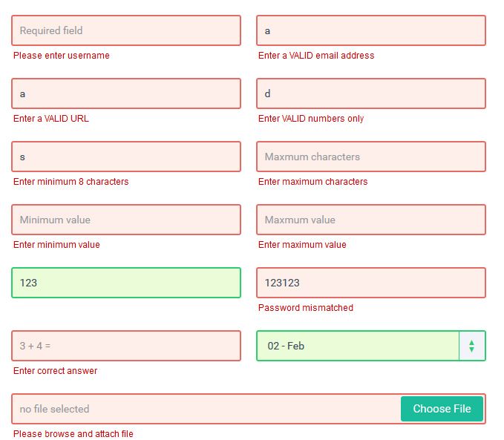Click the Minimum value input field
This screenshot has height=440, width=504.
coord(126,220)
